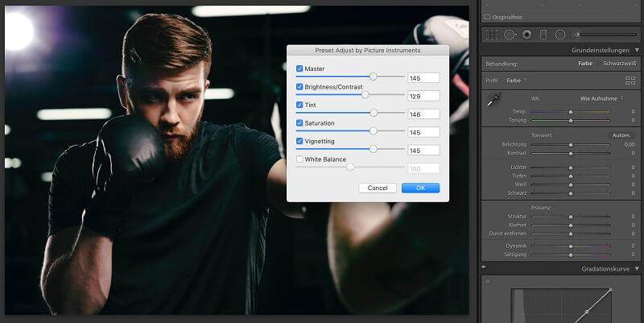
Task: Click the Tint value field showing 146
Action: pyautogui.click(x=423, y=114)
